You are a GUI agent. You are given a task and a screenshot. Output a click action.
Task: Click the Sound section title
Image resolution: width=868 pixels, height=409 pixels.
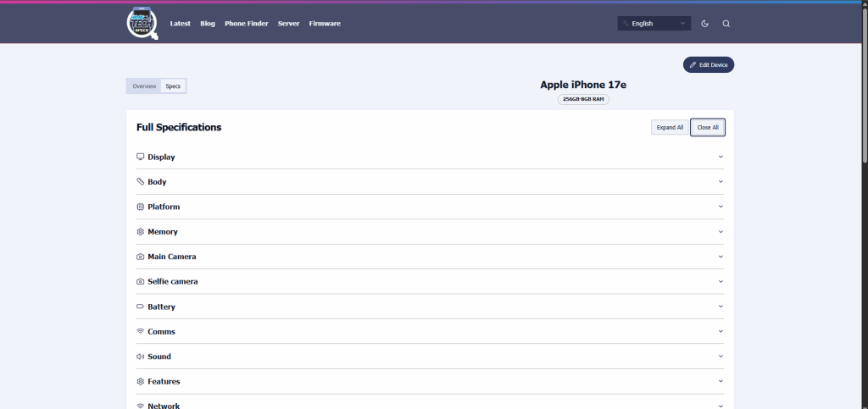[159, 356]
